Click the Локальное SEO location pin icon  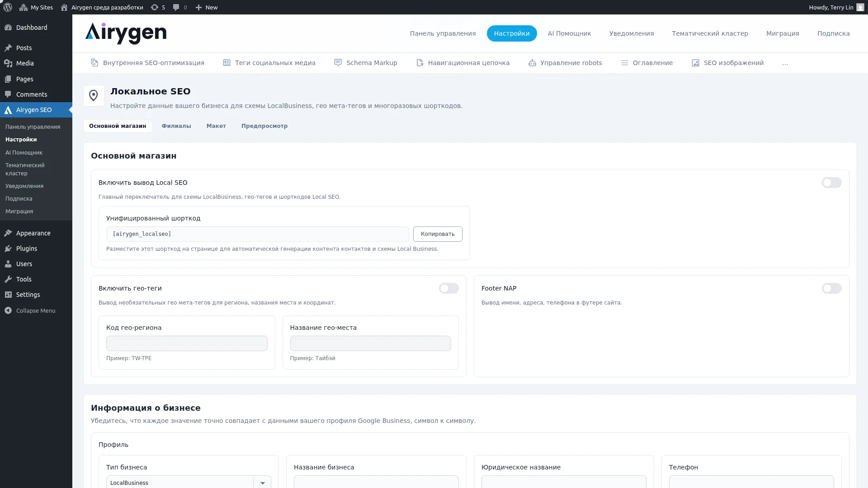coord(94,96)
